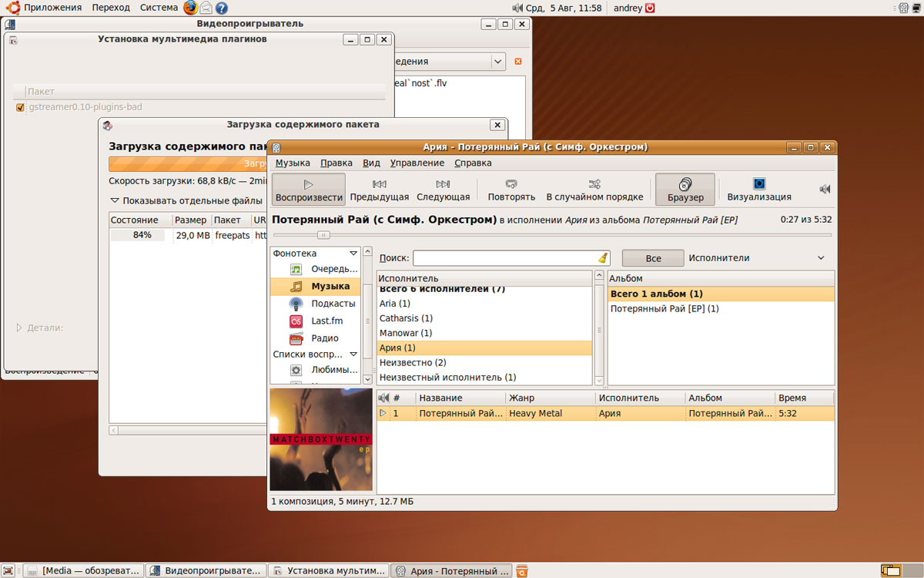Collapse Показывать отдельные файлы expander

point(187,200)
